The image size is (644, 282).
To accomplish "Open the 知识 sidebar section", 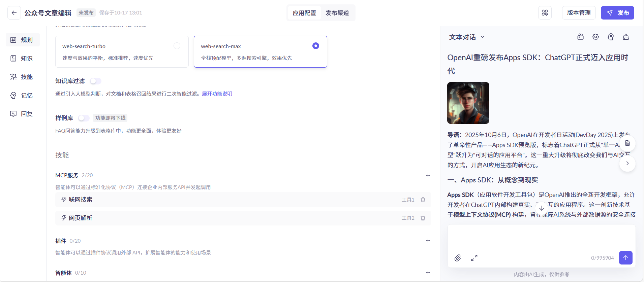I will click(23, 59).
